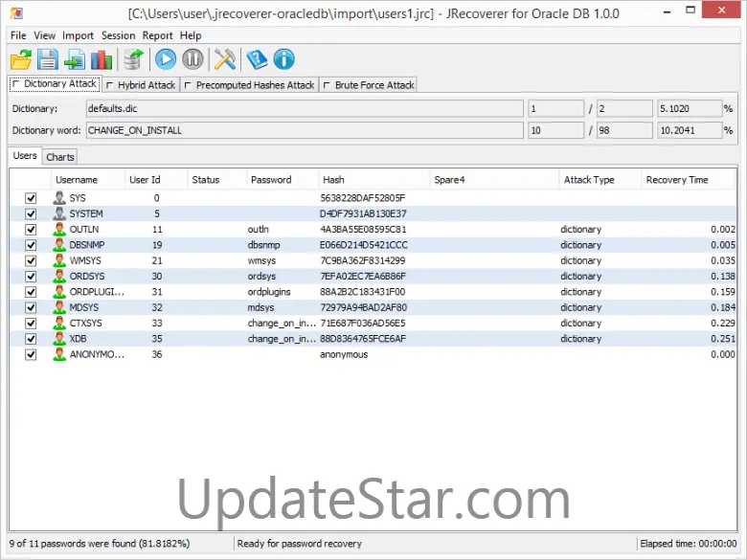Screen dimensions: 747x560
Task: Click Dictionary word field CHANGE_ON_INSTALL
Action: point(305,130)
